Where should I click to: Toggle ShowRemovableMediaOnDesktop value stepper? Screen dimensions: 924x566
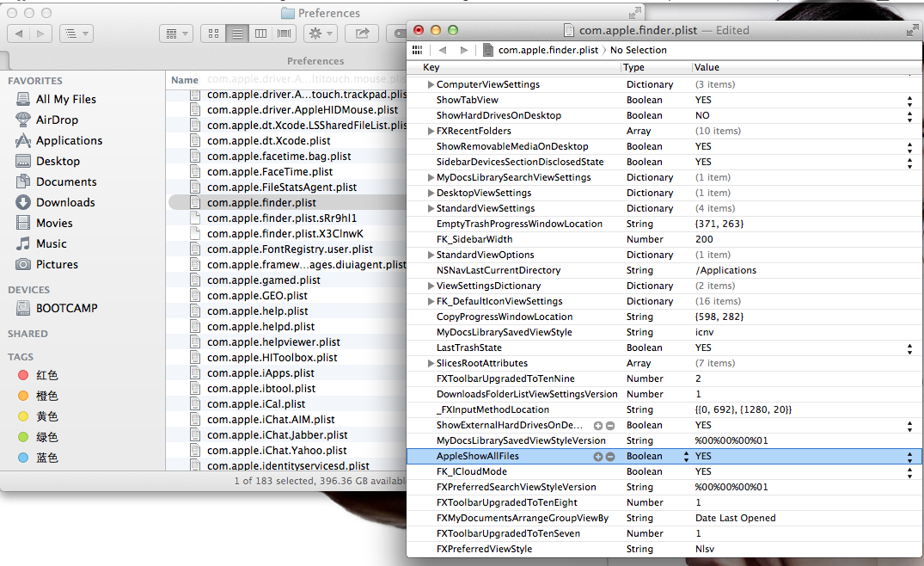pos(910,146)
